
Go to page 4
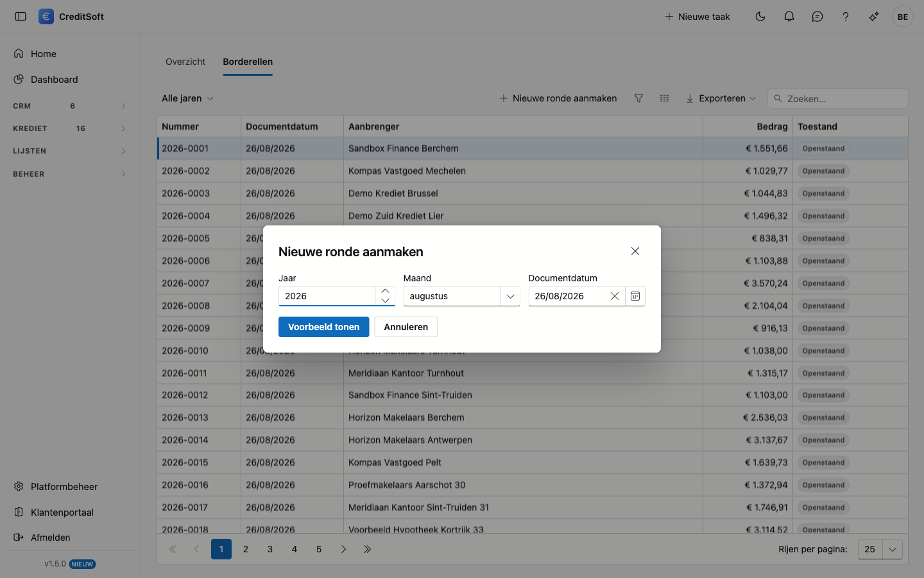click(x=295, y=549)
